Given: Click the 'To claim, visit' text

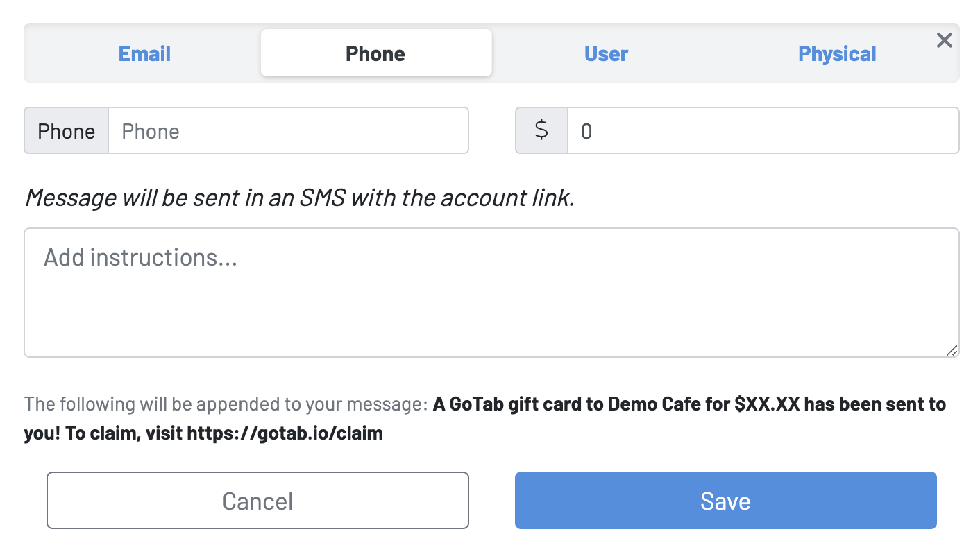Looking at the screenshot, I should pos(125,434).
